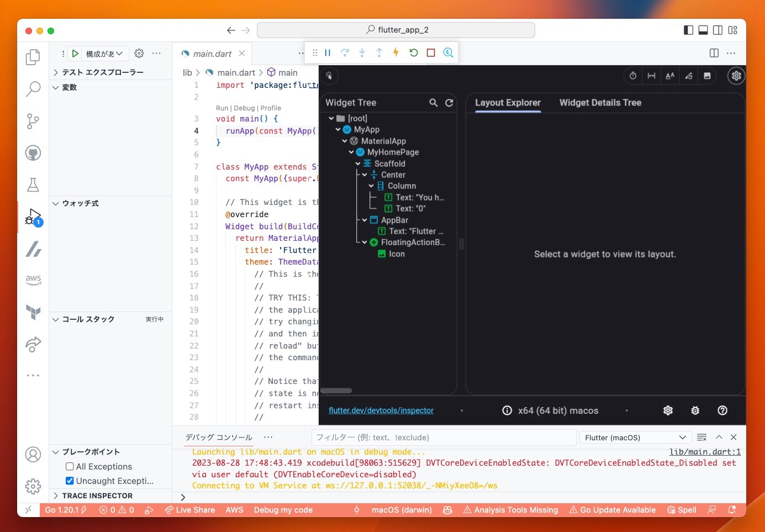
Task: Open the GitHub view in activity bar
Action: tap(33, 153)
